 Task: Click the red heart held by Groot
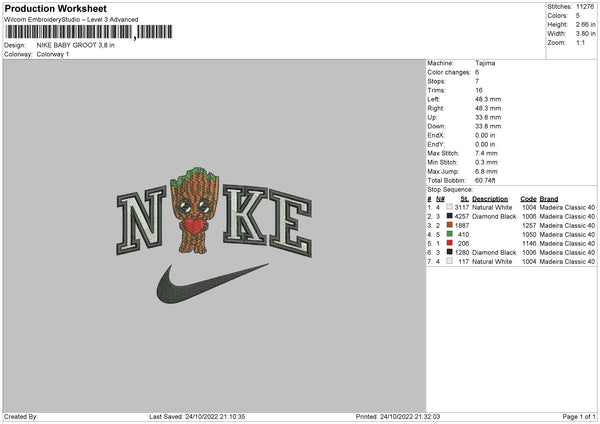[194, 226]
